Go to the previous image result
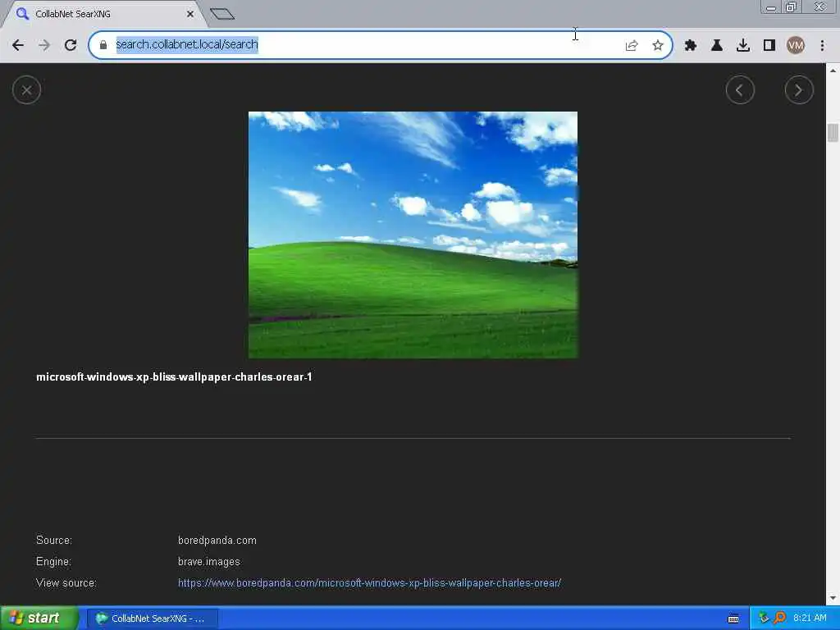 pyautogui.click(x=740, y=90)
